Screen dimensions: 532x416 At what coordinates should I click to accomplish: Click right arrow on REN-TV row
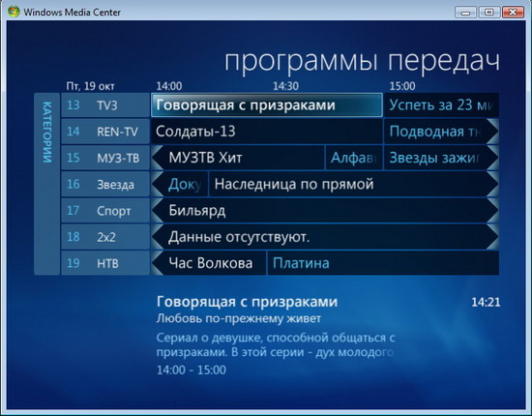493,132
